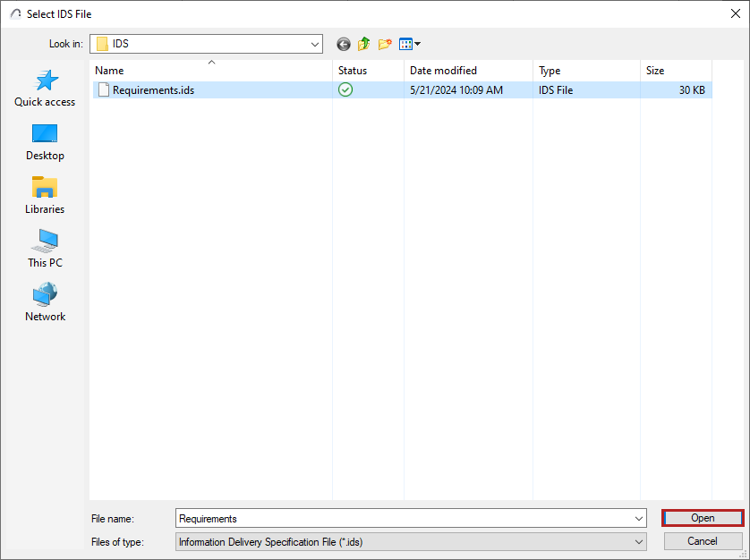Image resolution: width=750 pixels, height=560 pixels.
Task: Browse Network locations
Action: click(44, 301)
